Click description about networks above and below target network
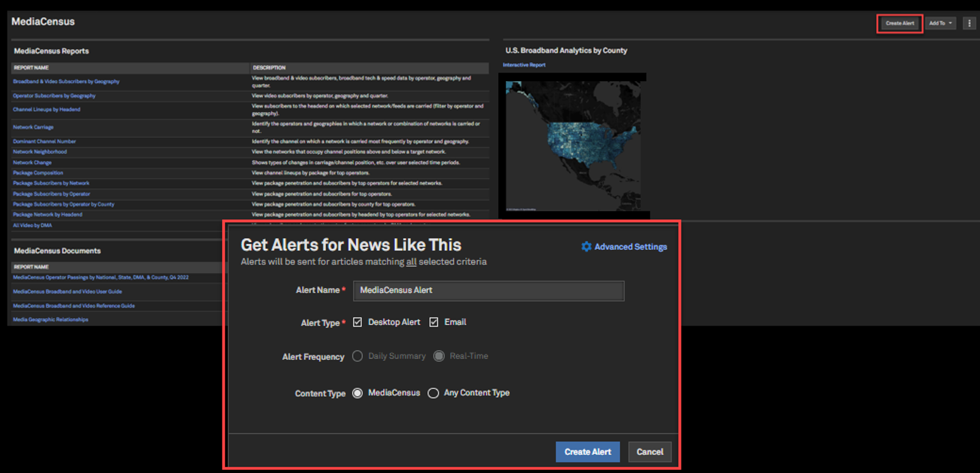This screenshot has height=473, width=980. [x=349, y=152]
